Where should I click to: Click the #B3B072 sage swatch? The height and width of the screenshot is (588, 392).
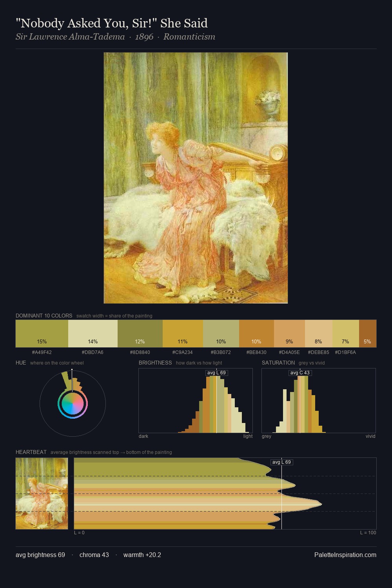point(221,334)
